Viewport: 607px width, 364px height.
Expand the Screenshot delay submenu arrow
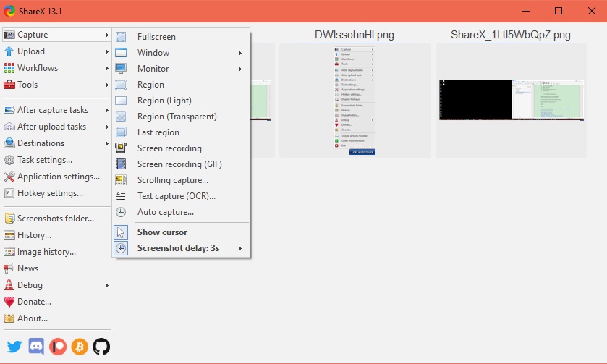tap(240, 248)
